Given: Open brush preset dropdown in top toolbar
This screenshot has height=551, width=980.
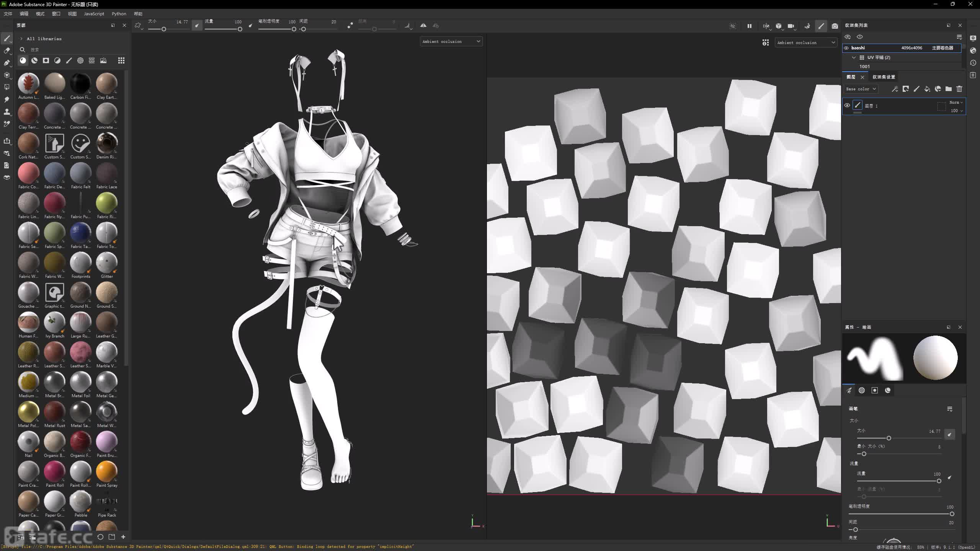Looking at the screenshot, I should point(138,26).
